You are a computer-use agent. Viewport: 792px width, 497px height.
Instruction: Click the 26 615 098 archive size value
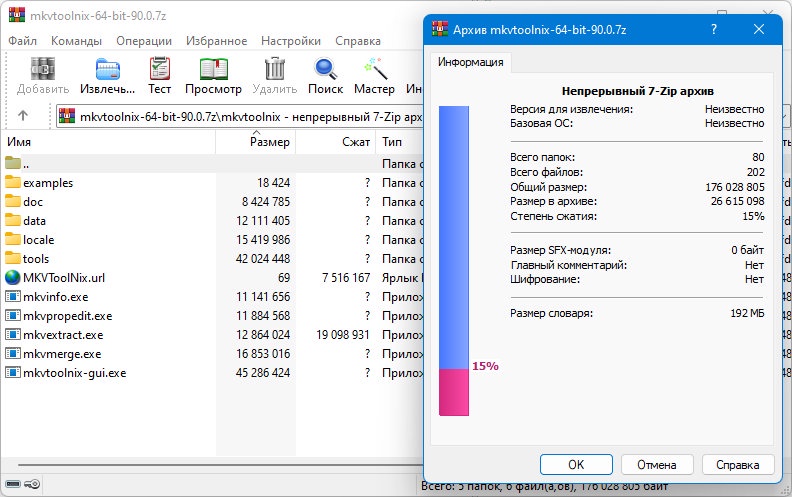[x=737, y=201]
